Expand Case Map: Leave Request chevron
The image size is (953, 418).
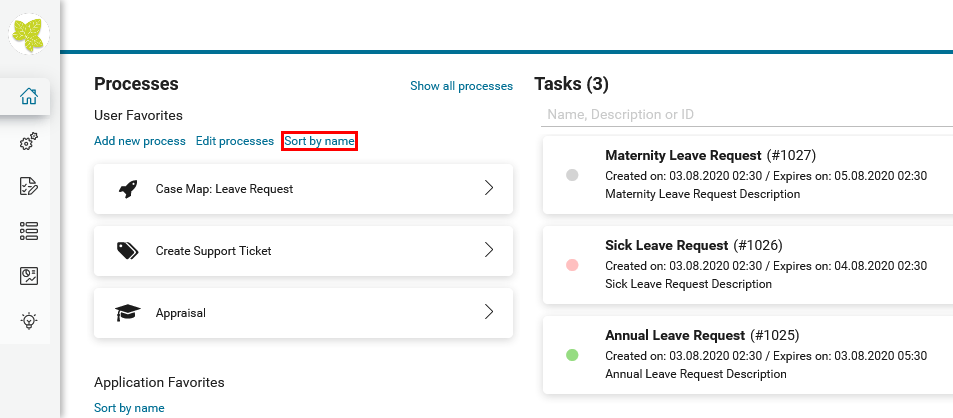coord(489,188)
